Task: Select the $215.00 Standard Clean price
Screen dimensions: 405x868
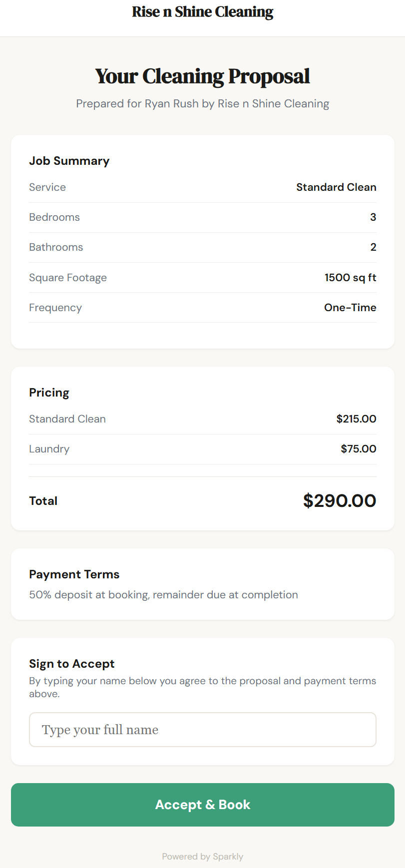Action: [x=356, y=419]
